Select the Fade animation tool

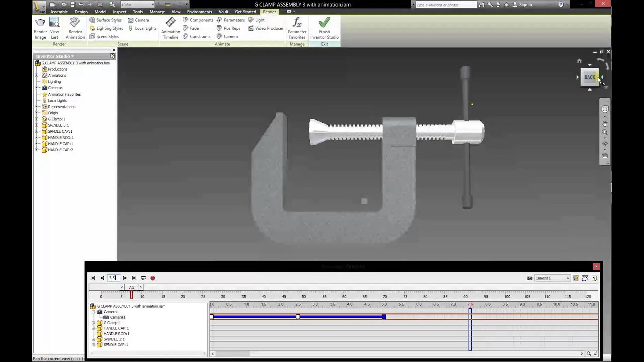(x=190, y=28)
